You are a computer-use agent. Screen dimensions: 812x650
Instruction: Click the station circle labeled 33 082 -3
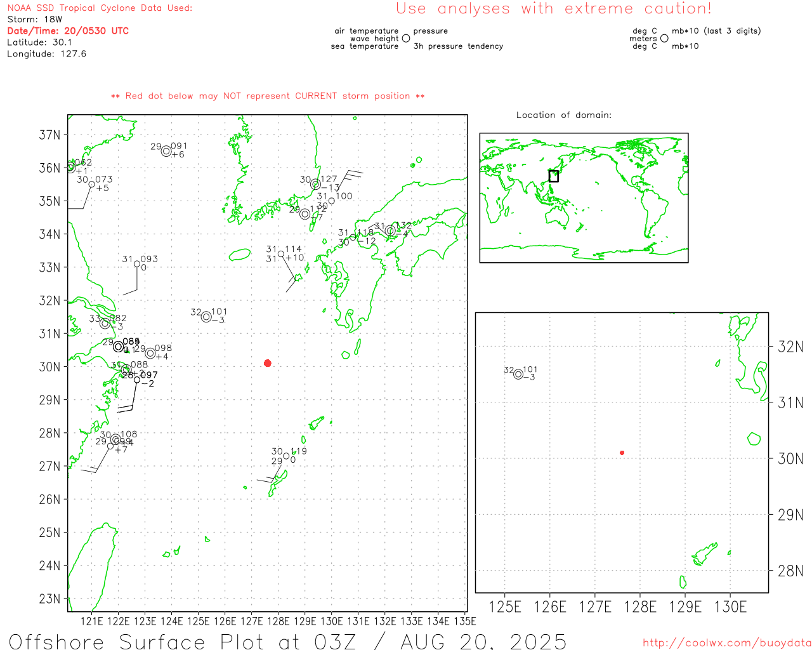[105, 324]
